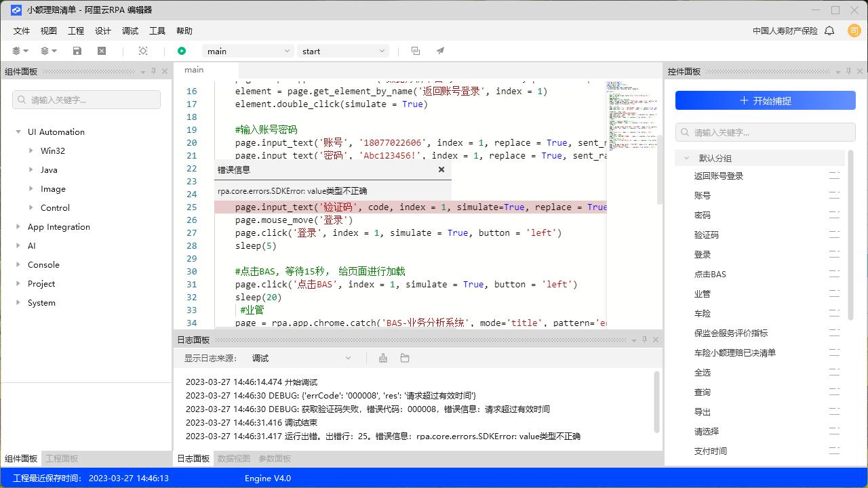The width and height of the screenshot is (868, 488).
Task: Clear the log with the broom icon
Action: [383, 358]
